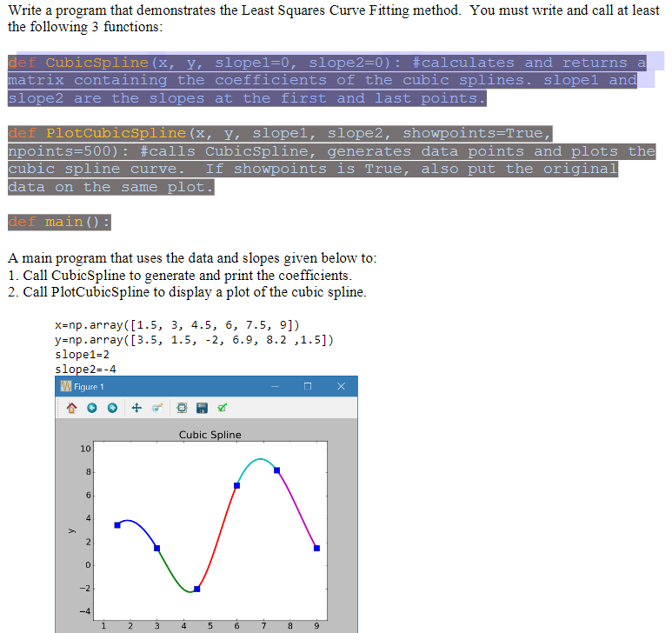Click the y-axis tick label '10'

85,449
